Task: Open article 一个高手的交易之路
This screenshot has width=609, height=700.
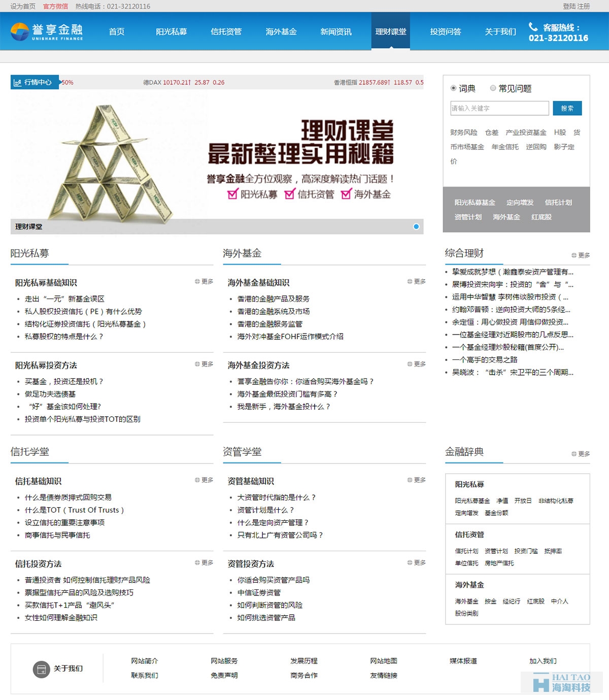Action: [485, 360]
